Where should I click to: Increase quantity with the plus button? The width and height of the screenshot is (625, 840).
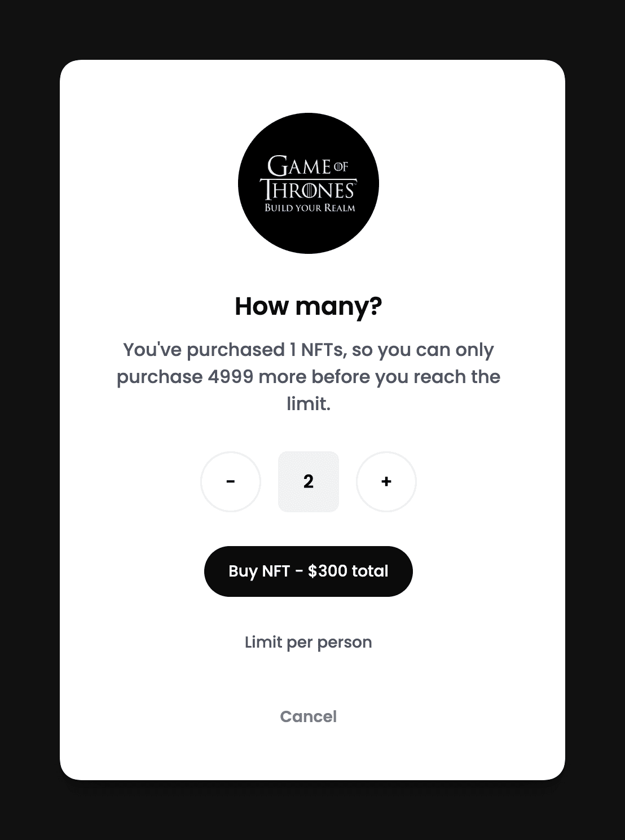386,482
